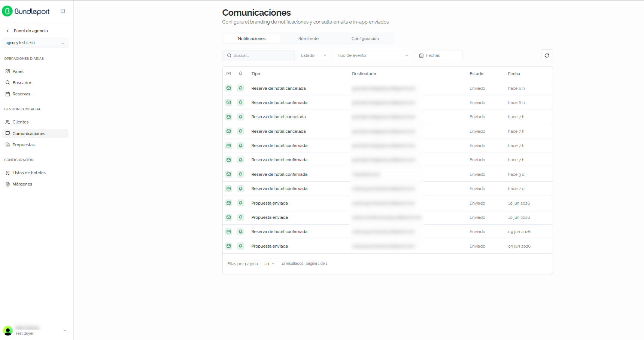The image size is (644, 340).
Task: Open Reservas in the sidebar
Action: [x=35, y=94]
